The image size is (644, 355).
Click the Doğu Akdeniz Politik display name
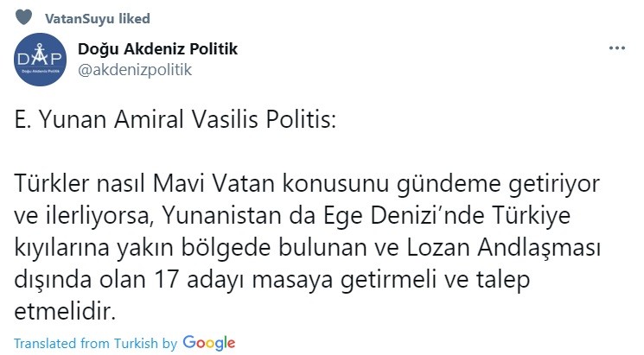pyautogui.click(x=157, y=49)
